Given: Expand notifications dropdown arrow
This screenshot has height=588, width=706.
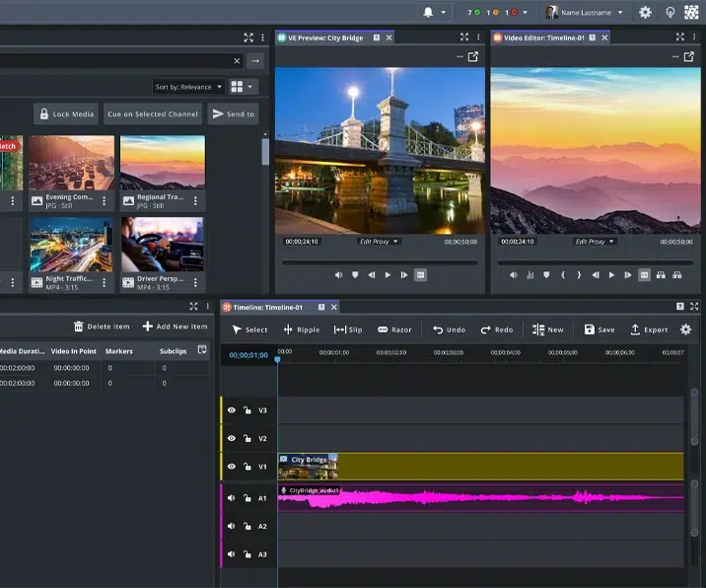Looking at the screenshot, I should [443, 13].
